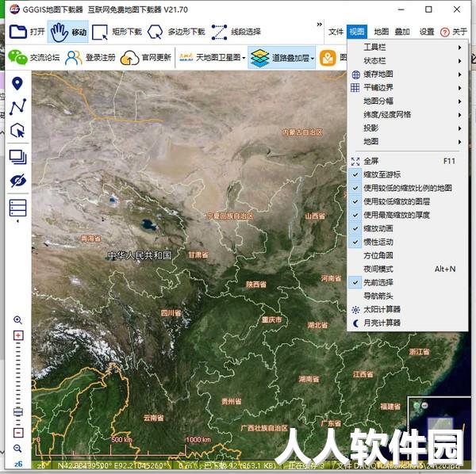Uncheck 使用较低的缩放比例的地图
The height and width of the screenshot is (474, 476).
[408, 188]
